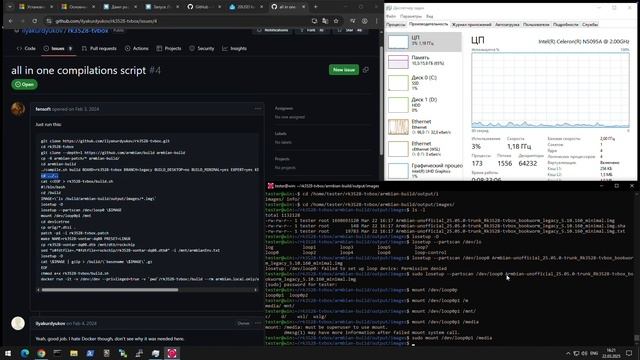Select the Память memory entry in Task Manager
This screenshot has width=640, height=360.
pyautogui.click(x=423, y=61)
